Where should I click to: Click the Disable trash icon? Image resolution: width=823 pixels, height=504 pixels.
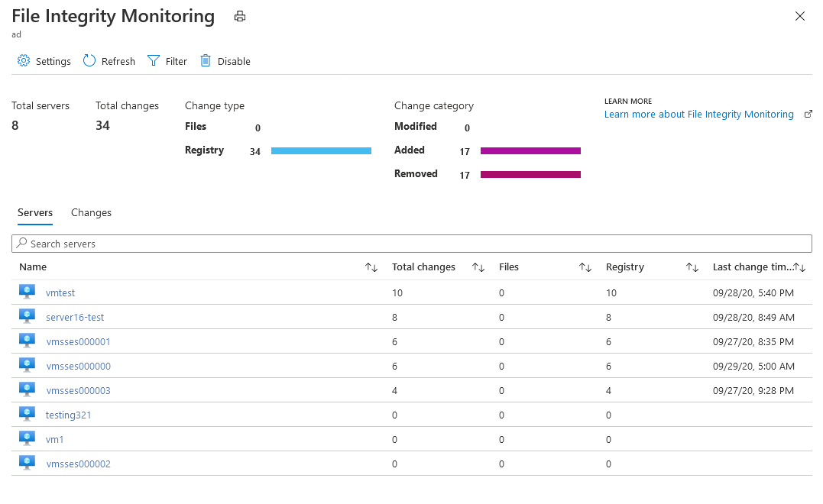(206, 61)
